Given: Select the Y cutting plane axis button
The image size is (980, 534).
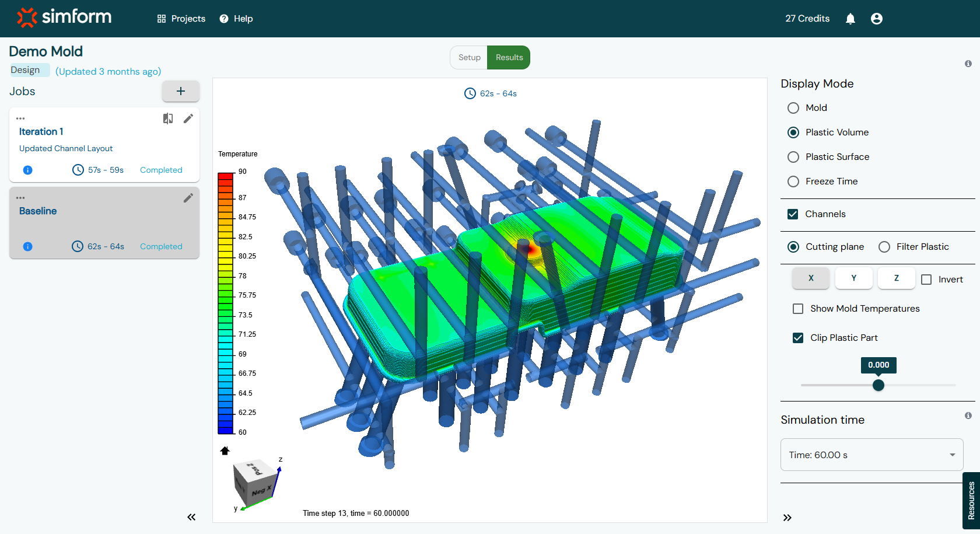Looking at the screenshot, I should click(853, 278).
